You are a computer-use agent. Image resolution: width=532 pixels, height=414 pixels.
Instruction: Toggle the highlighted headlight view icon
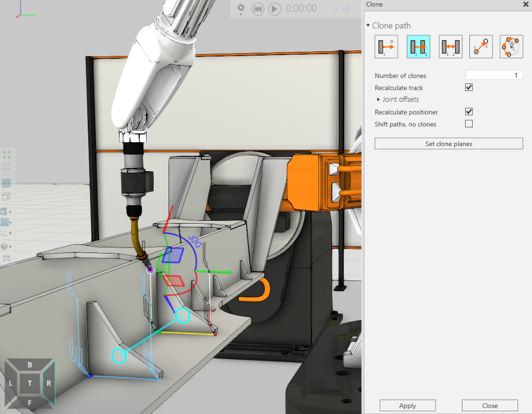pyautogui.click(x=6, y=183)
